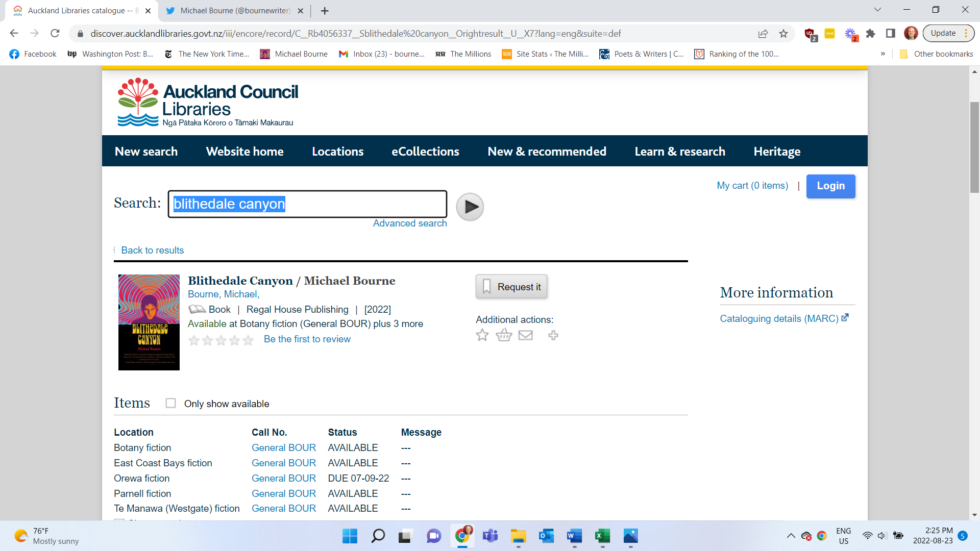Image resolution: width=980 pixels, height=551 pixels.
Task: Click the Request it button
Action: tap(511, 287)
